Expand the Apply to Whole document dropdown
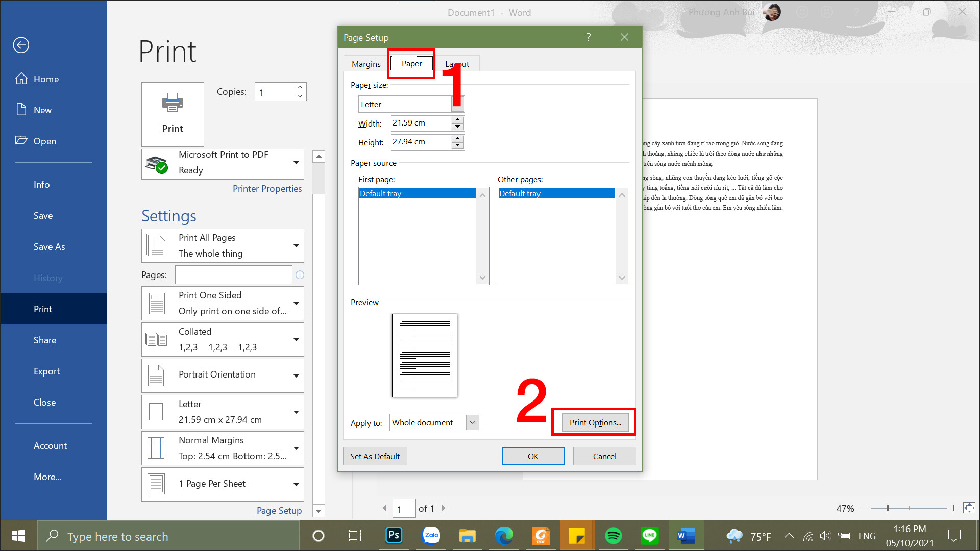The height and width of the screenshot is (551, 980). click(x=473, y=422)
